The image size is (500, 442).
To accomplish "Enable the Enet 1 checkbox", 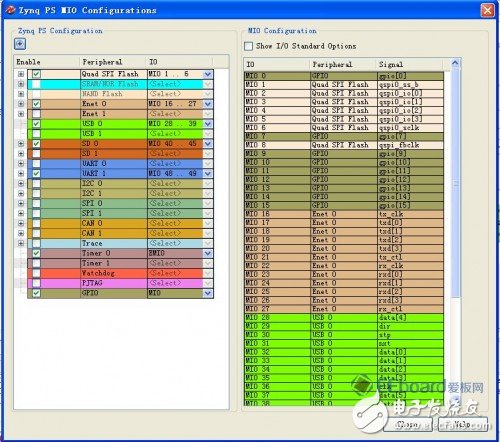I will point(36,114).
